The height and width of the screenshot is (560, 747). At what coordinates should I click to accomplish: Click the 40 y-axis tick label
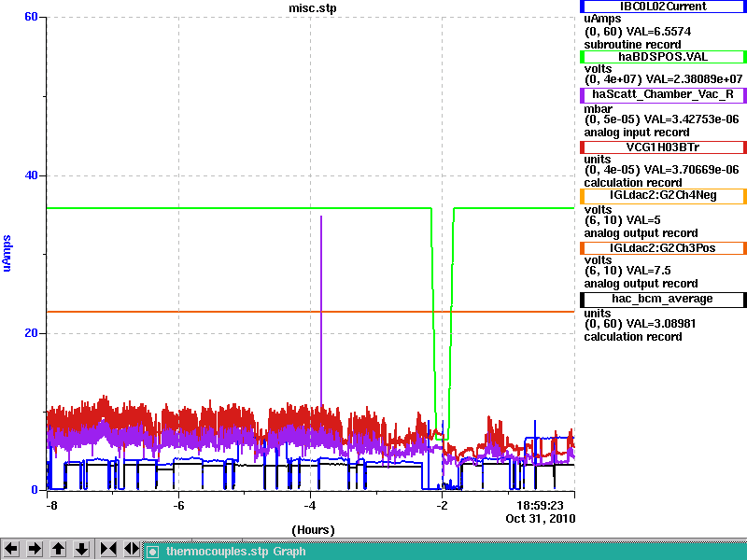31,175
